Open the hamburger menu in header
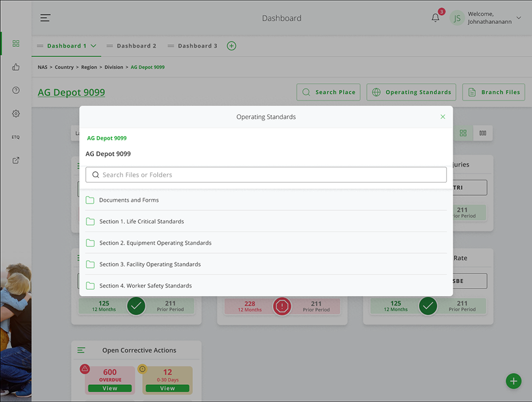This screenshot has width=532, height=402. click(x=45, y=18)
